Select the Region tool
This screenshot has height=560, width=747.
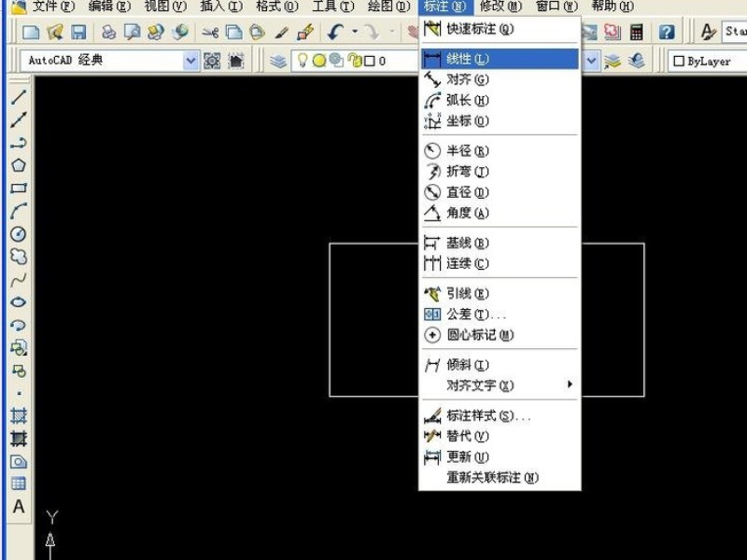(x=18, y=461)
